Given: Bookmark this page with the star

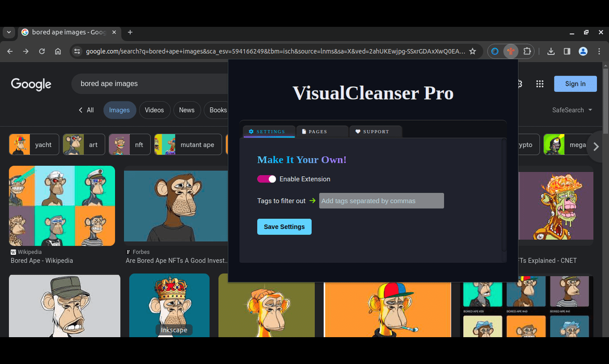Looking at the screenshot, I should tap(473, 51).
